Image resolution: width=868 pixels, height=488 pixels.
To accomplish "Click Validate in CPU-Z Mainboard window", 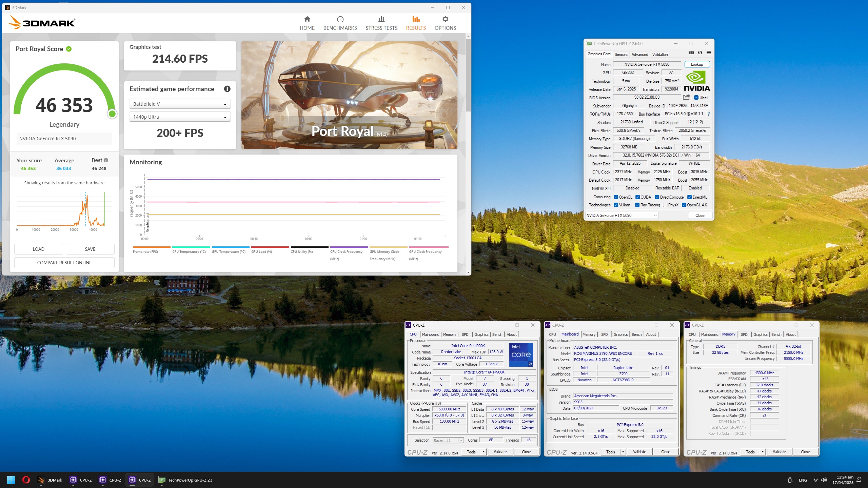I will 639,452.
